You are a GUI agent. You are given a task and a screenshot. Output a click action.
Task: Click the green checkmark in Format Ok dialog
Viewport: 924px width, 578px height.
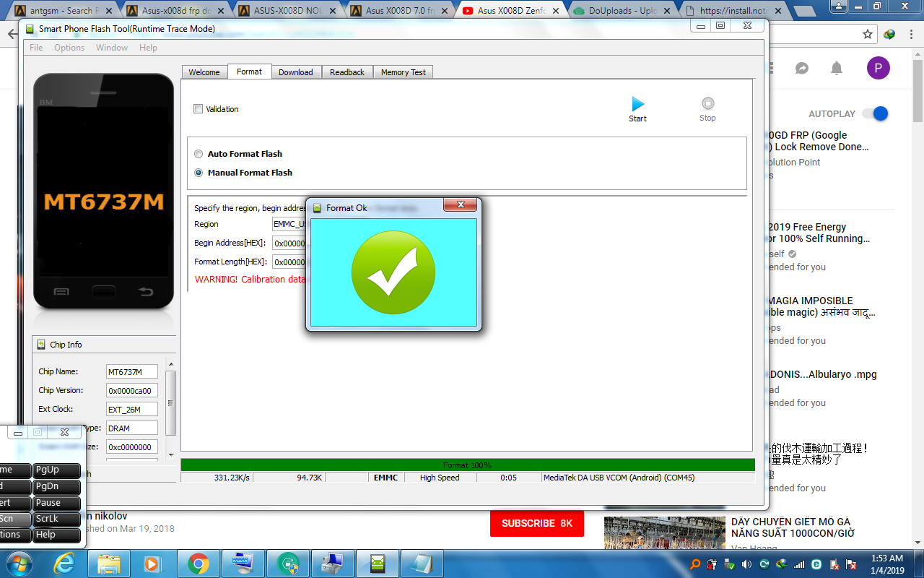[x=393, y=272]
